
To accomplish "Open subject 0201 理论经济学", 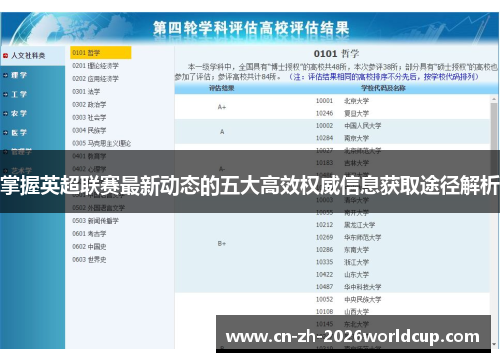I will (95, 66).
